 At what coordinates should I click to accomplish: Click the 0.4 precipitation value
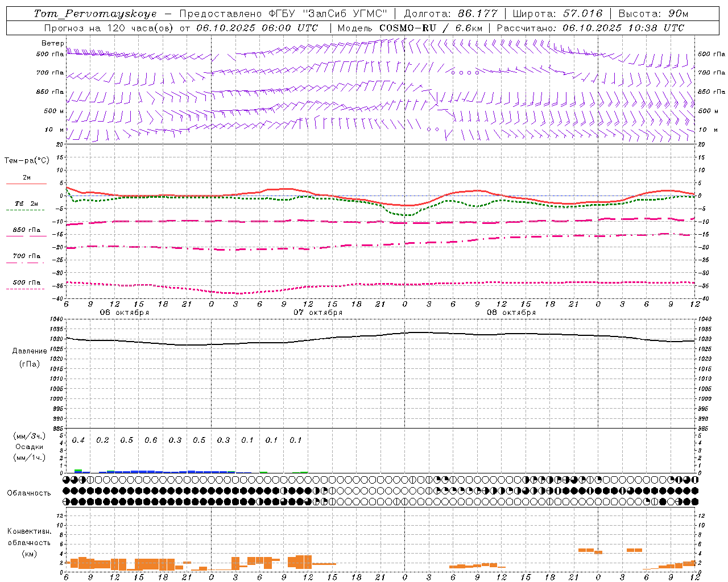coord(78,440)
